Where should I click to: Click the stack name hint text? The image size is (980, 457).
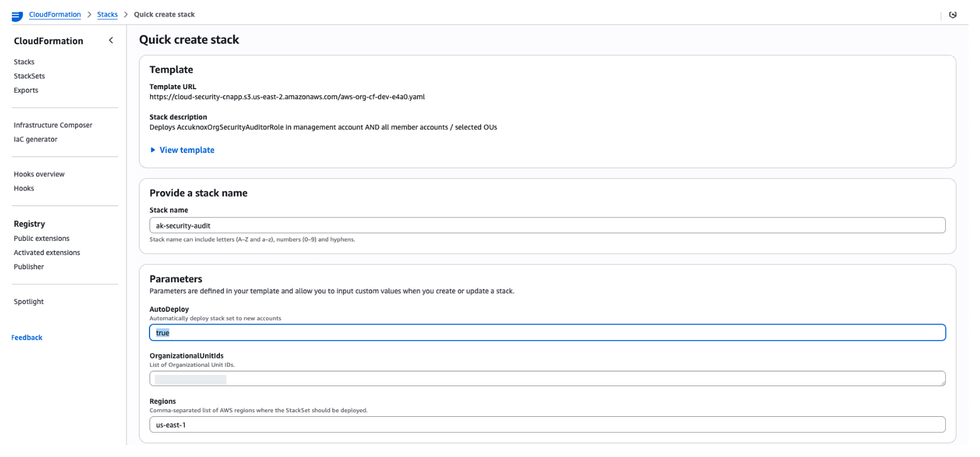pos(252,240)
